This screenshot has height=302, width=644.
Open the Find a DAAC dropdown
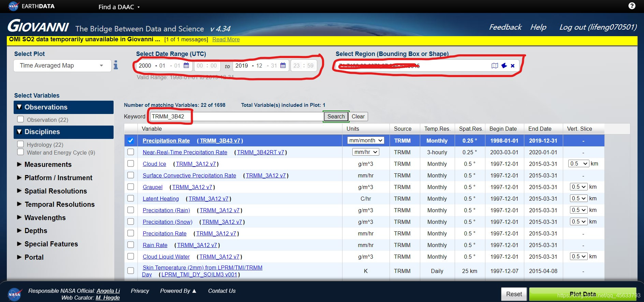[119, 7]
